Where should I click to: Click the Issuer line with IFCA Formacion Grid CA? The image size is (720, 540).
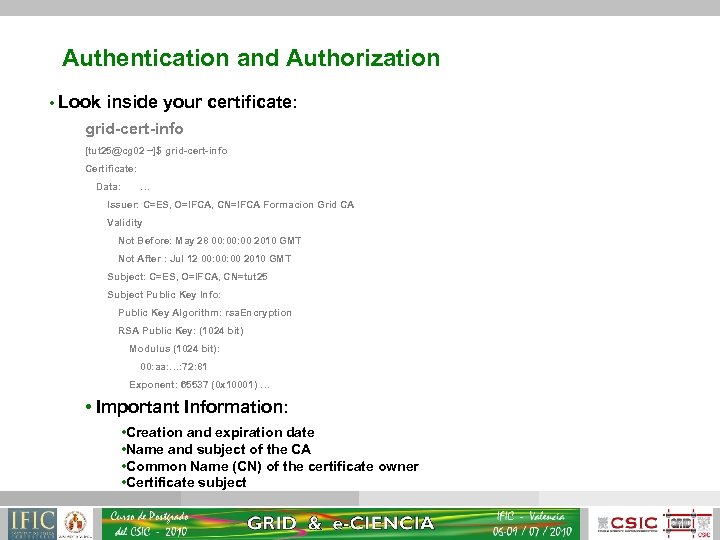tap(231, 204)
